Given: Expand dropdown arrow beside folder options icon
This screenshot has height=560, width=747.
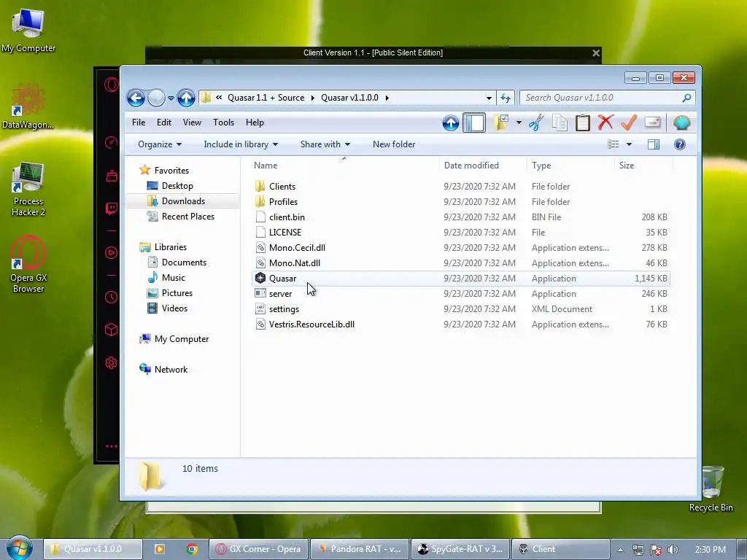Looking at the screenshot, I should [519, 122].
